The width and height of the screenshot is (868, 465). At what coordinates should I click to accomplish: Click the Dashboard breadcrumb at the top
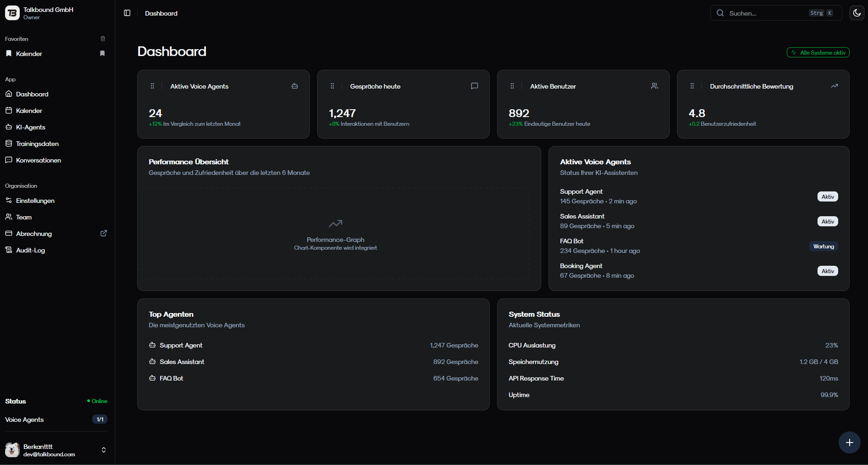coord(161,13)
